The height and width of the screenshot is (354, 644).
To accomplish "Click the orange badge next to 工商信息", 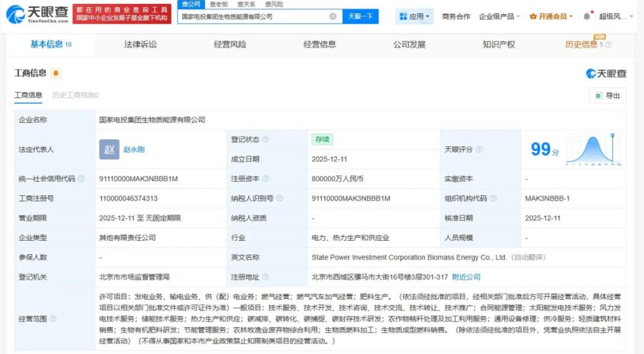I will click(56, 73).
